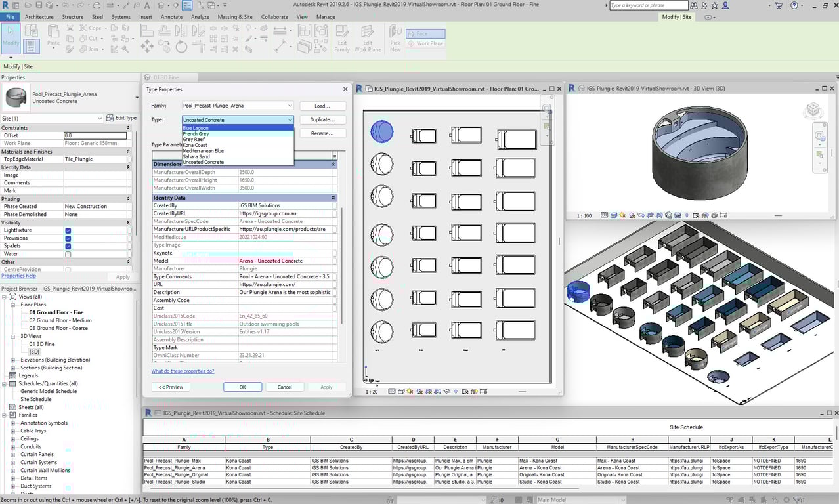
Task: Click the ViewCube in the 3D view
Action: pos(813,110)
